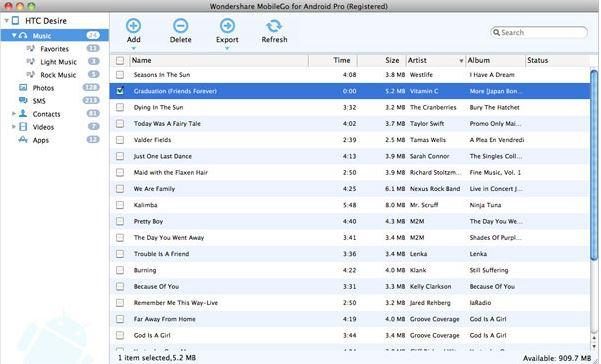Sort by the Album column header
Viewport: 601px width, 364px height.
(x=495, y=61)
